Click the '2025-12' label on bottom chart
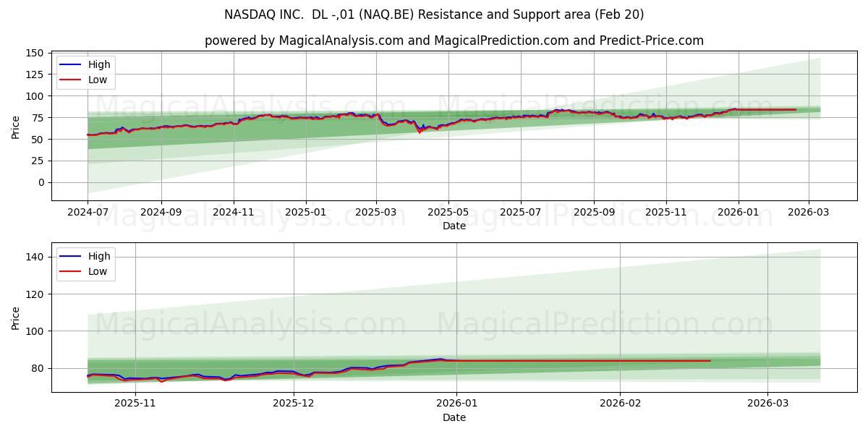 tap(294, 405)
